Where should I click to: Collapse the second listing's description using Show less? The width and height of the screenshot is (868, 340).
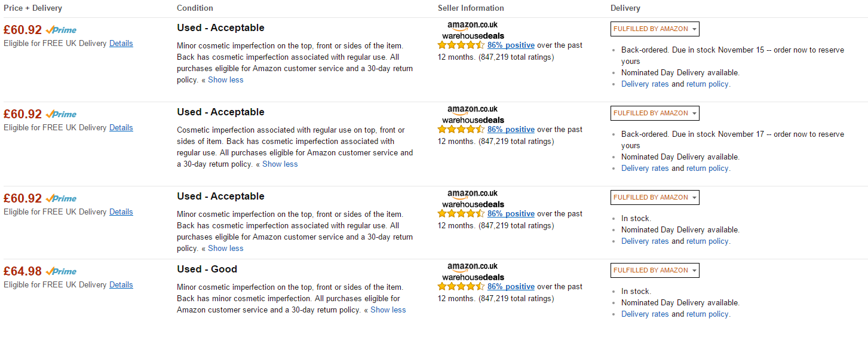(280, 164)
